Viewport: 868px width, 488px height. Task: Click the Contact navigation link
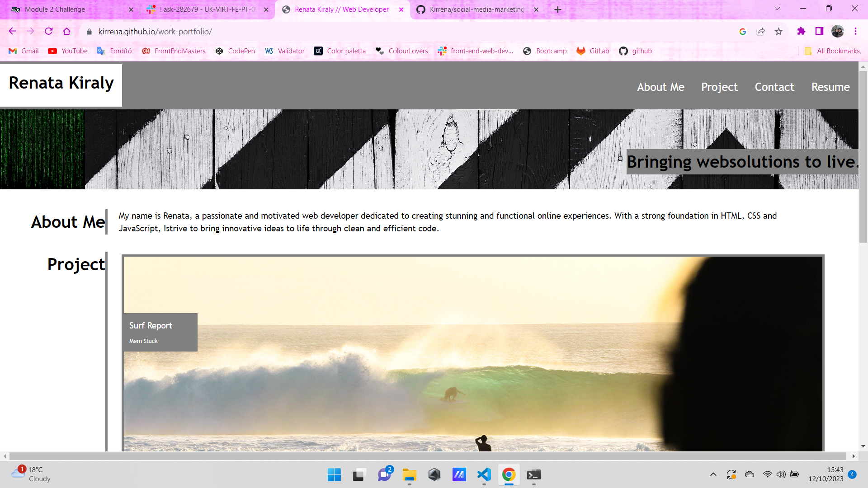[774, 87]
